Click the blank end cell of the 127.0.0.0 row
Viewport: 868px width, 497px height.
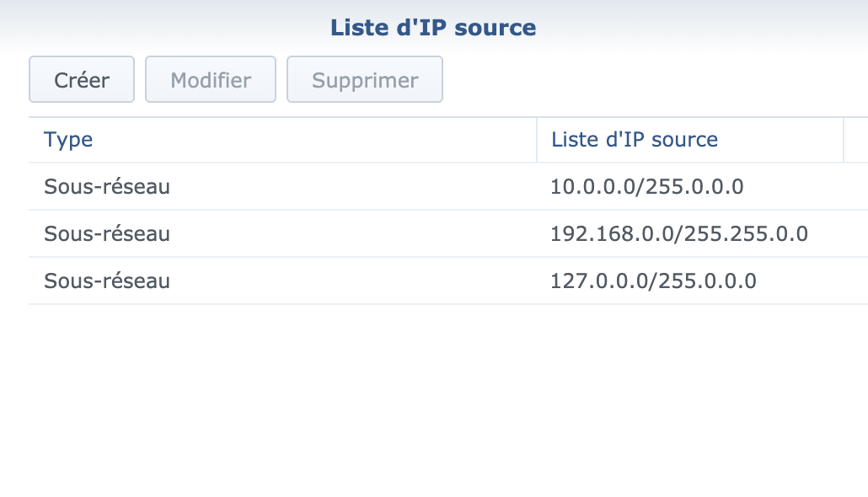pyautogui.click(x=855, y=281)
